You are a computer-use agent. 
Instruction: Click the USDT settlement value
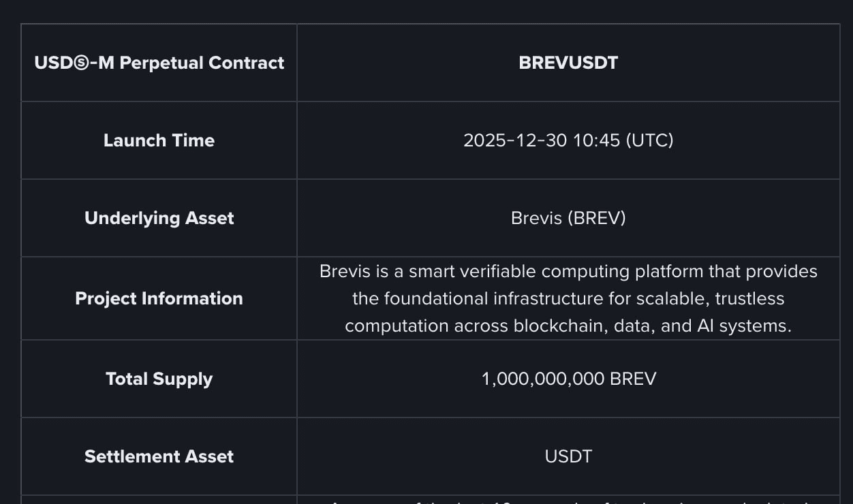(568, 456)
